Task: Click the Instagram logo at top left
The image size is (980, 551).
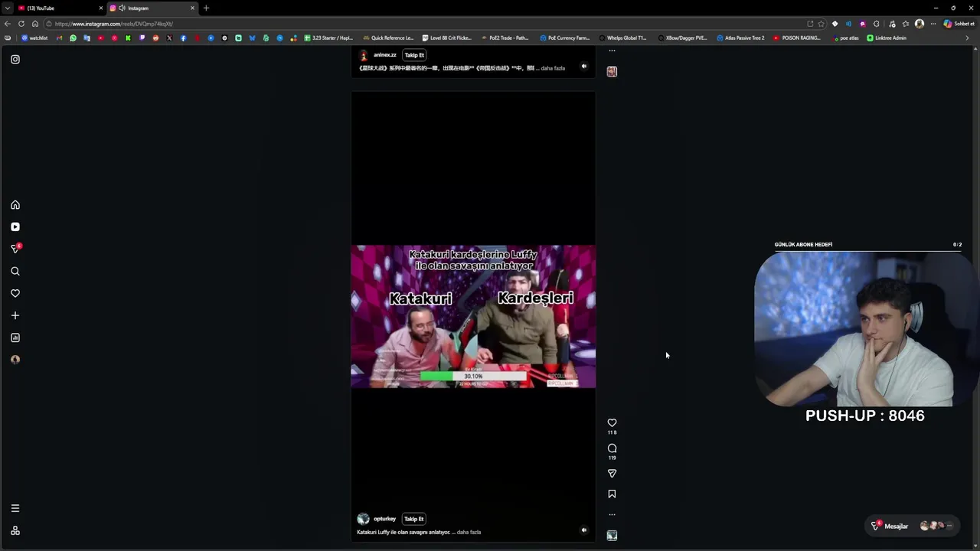Action: point(15,60)
